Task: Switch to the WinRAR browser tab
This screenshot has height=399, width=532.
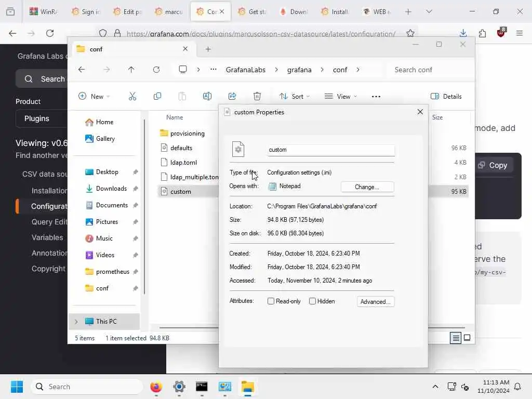Action: pos(44,12)
